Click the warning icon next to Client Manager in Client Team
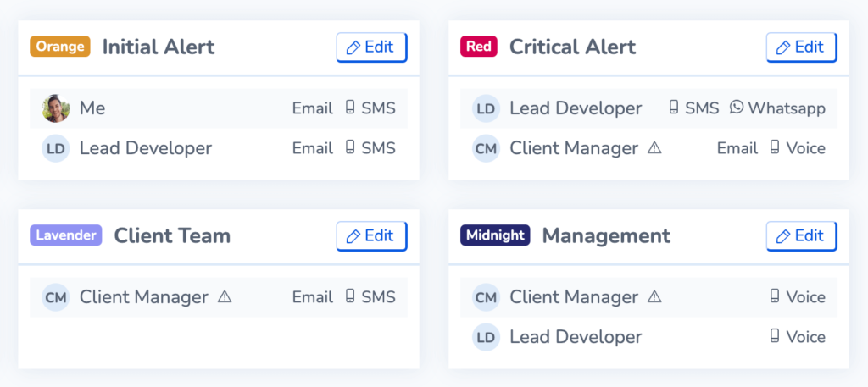Viewport: 868px width, 387px height. tap(224, 297)
